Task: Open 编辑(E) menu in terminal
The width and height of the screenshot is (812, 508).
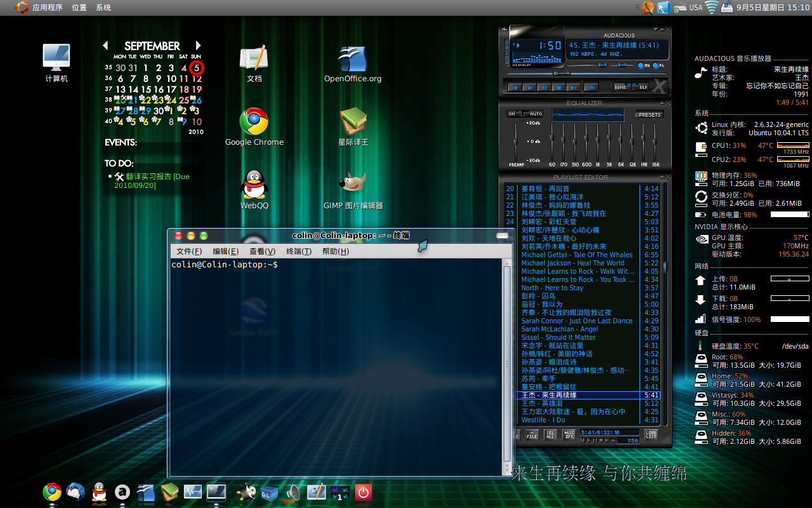Action: pyautogui.click(x=226, y=251)
